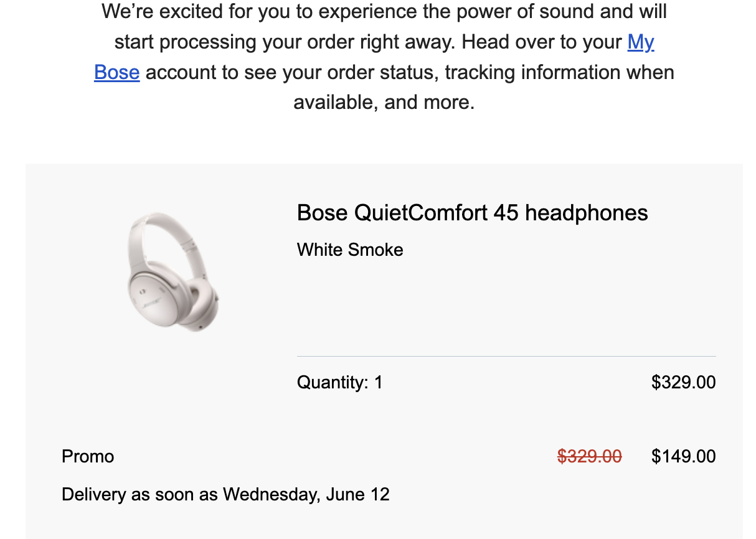Click the crossed-out red $329.00 price

(x=589, y=456)
